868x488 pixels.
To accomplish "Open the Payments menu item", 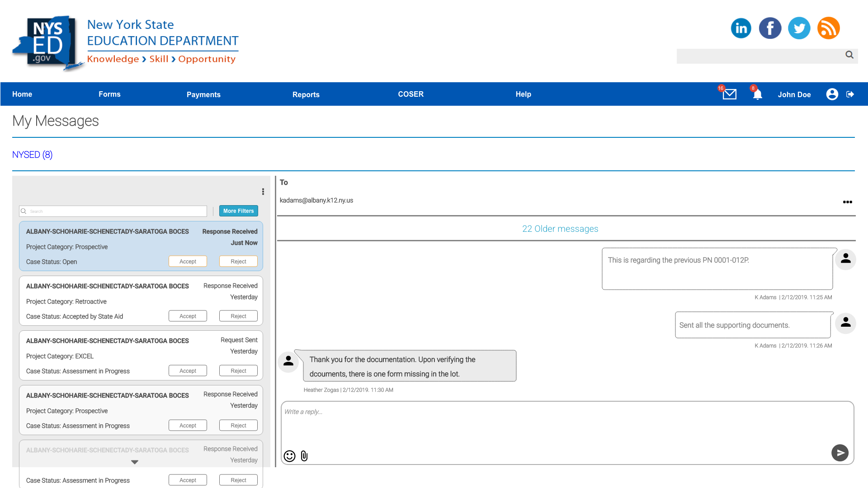I will tap(203, 94).
